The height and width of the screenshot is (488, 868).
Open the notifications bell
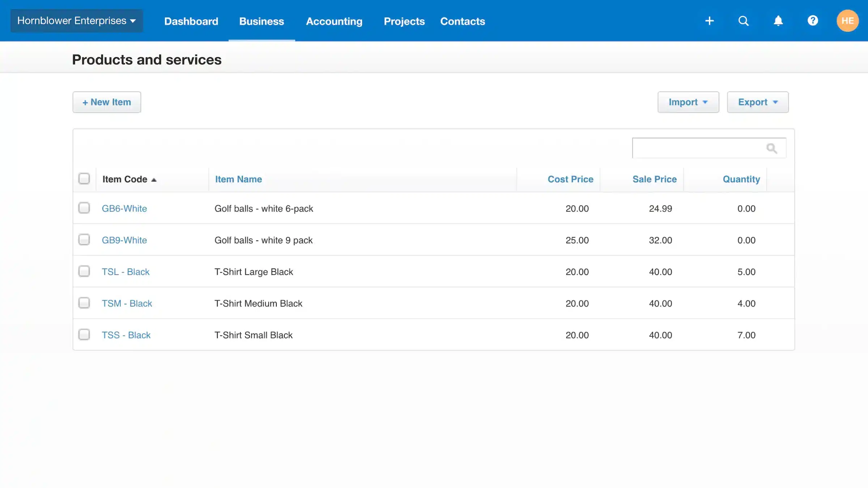pos(778,21)
